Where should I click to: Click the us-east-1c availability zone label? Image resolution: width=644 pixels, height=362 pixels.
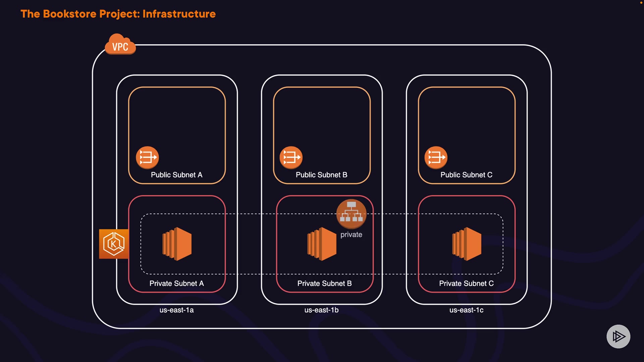tap(466, 310)
